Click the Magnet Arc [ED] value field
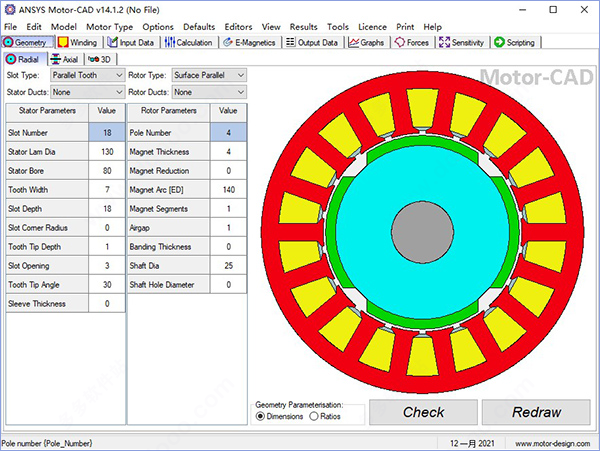600x451 pixels. point(228,190)
